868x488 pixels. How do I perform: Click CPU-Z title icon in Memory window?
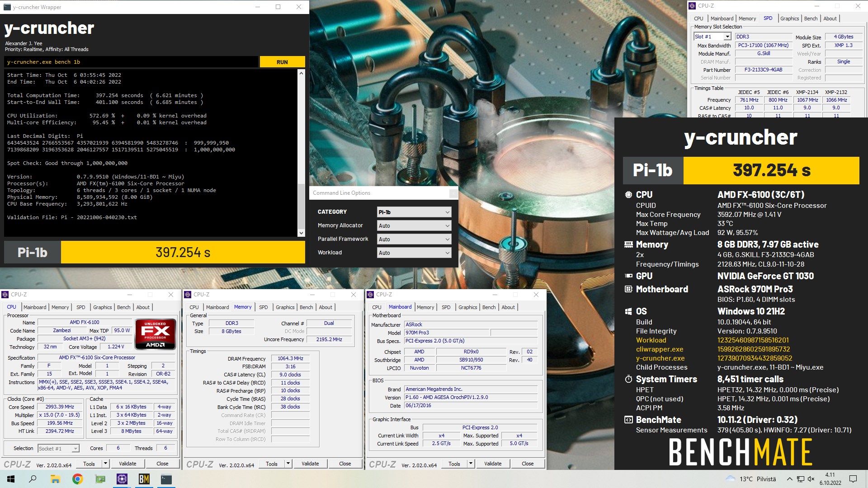(188, 295)
